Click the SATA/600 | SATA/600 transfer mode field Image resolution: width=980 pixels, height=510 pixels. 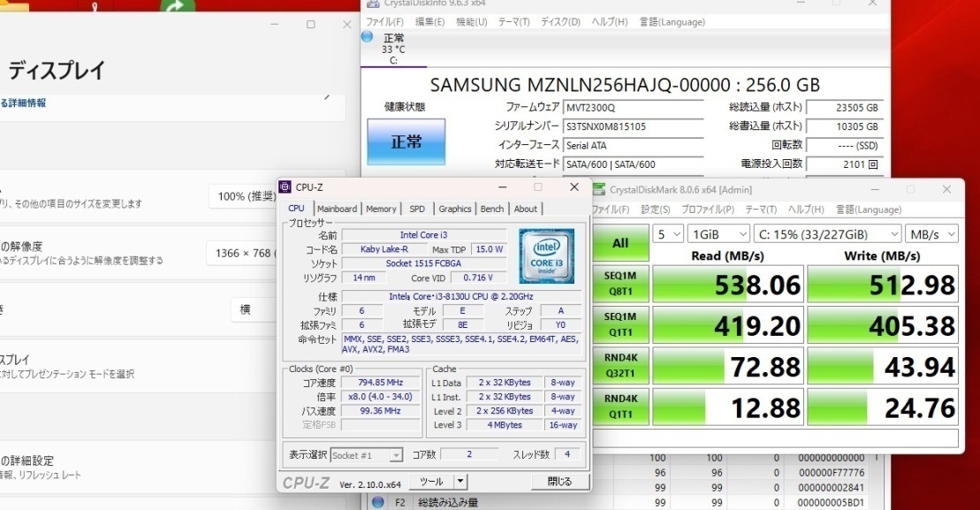(x=633, y=164)
